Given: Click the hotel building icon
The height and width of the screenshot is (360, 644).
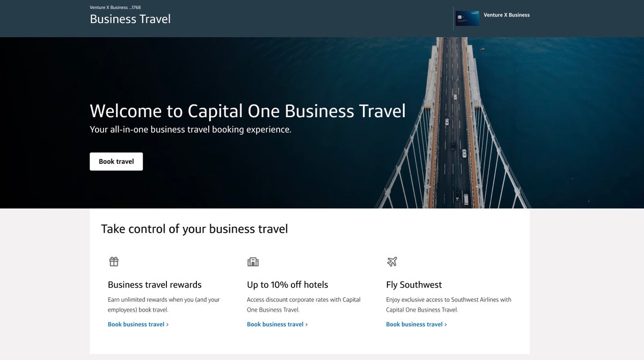Looking at the screenshot, I should [x=253, y=262].
